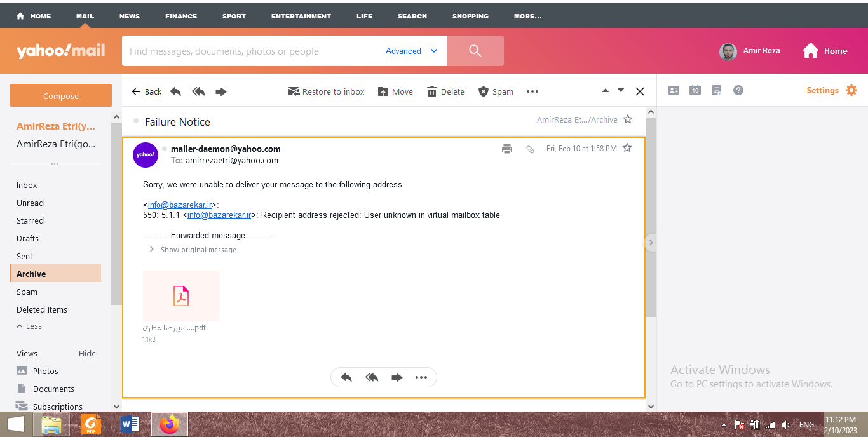The height and width of the screenshot is (437, 868).
Task: Open Advanced search dropdown
Action: 412,51
